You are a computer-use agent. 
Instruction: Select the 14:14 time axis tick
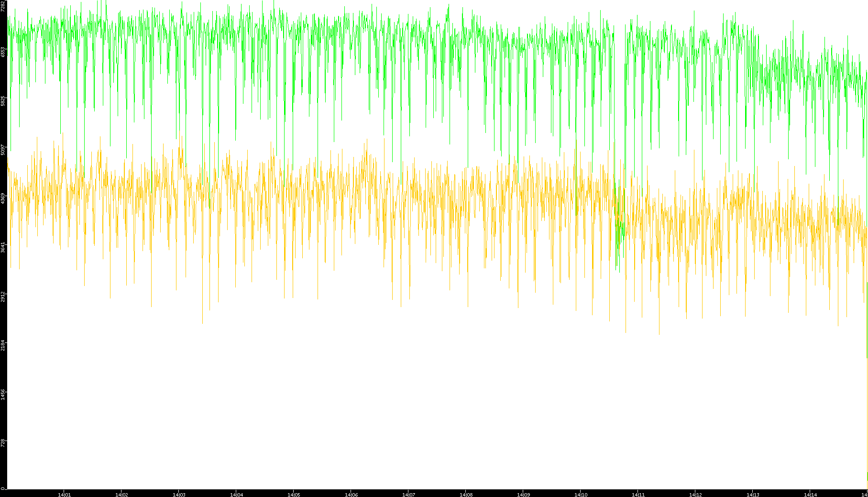pyautogui.click(x=810, y=495)
